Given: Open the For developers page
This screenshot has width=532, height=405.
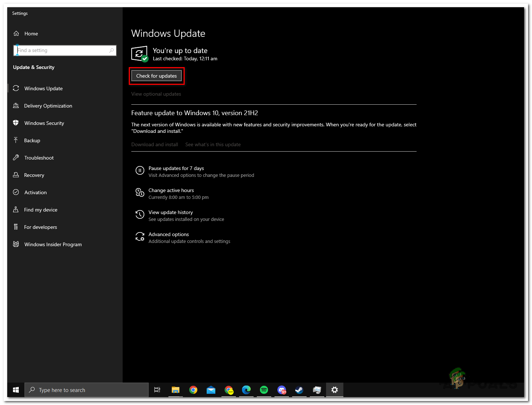Looking at the screenshot, I should [x=40, y=227].
